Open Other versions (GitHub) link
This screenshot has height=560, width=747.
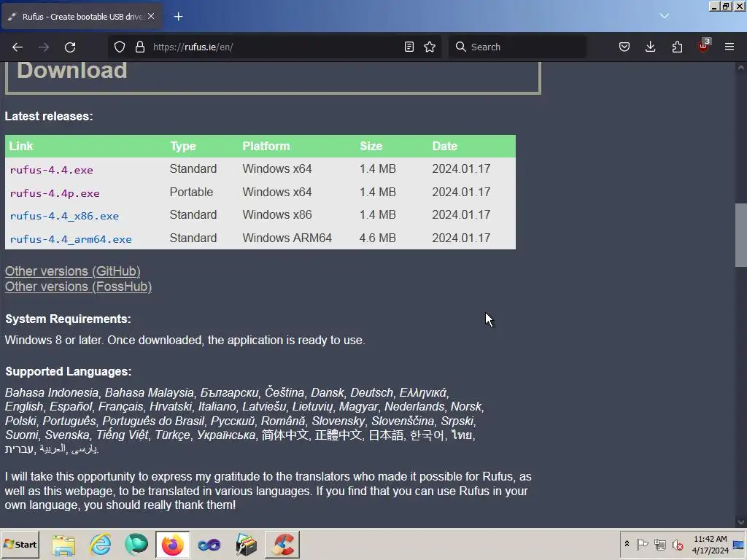click(x=72, y=271)
